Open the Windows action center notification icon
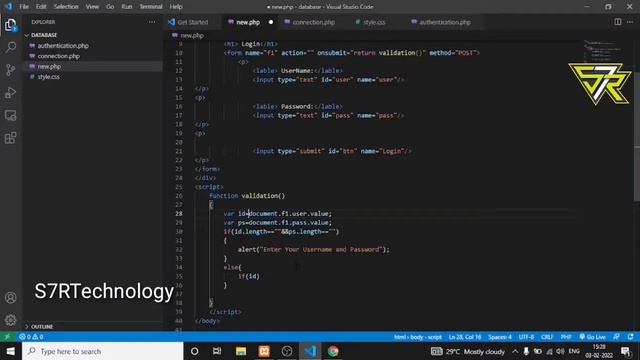 pos(625,351)
